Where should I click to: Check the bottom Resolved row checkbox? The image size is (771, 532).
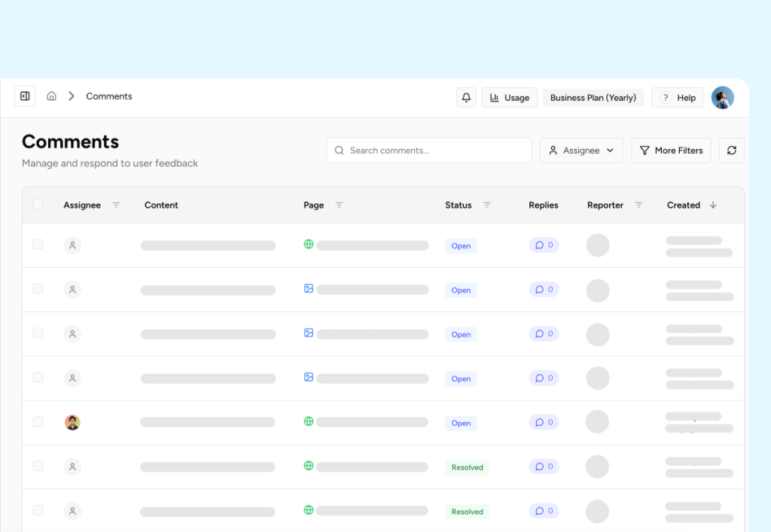(38, 510)
